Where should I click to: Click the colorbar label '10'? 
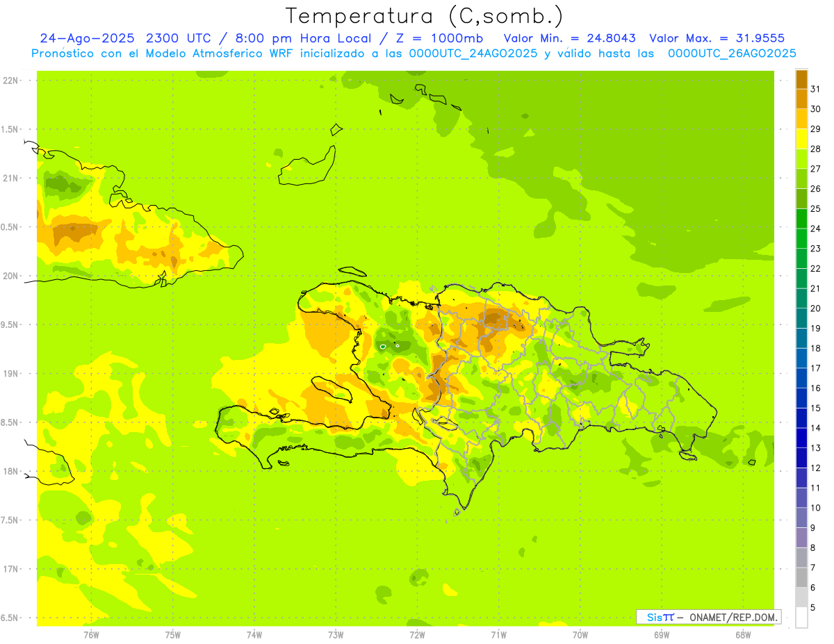(816, 508)
